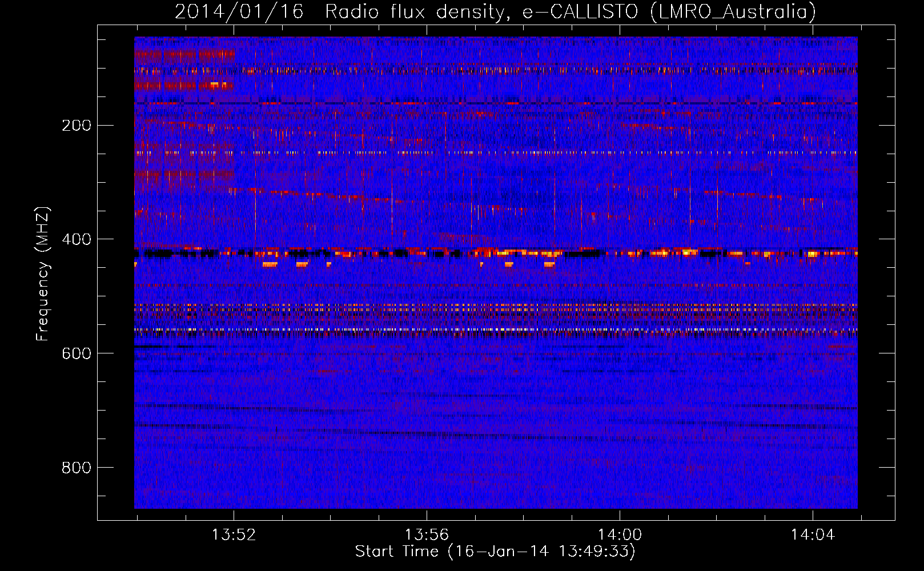Click the 14:00 time tick label

tap(620, 535)
